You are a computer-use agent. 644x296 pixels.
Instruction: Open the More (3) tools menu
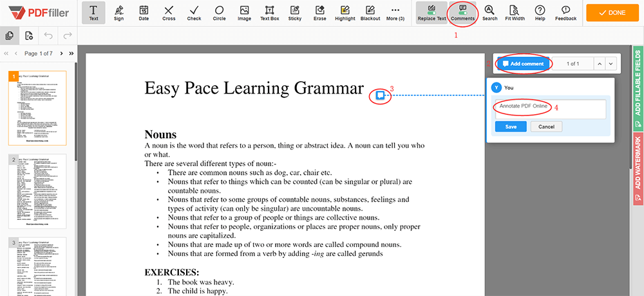[x=395, y=13]
